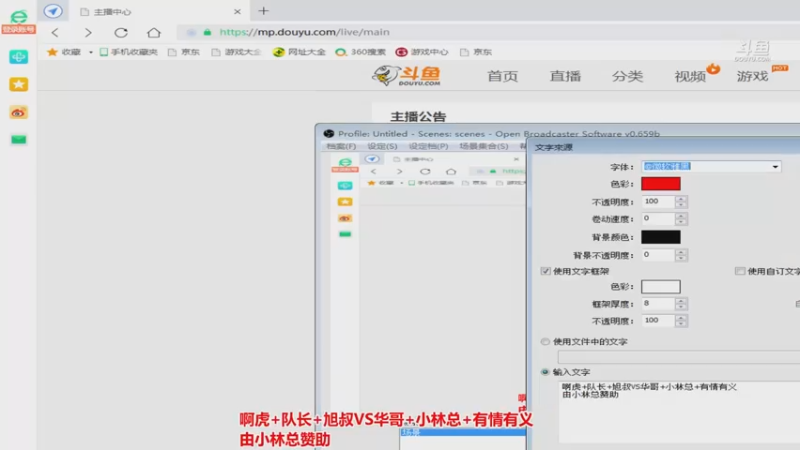Viewport: 800px width, 450px height.
Task: Go to 直播 in Douyu navigation
Action: coord(565,77)
